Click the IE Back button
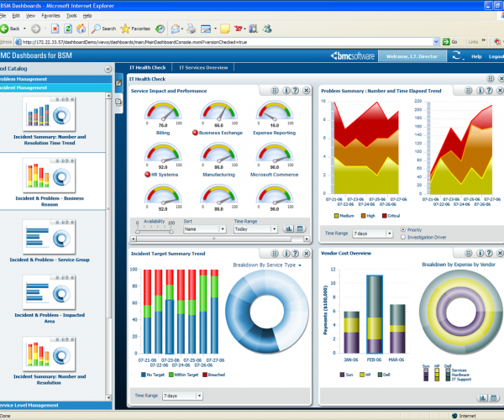This screenshot has width=504, height=420. click(x=10, y=29)
